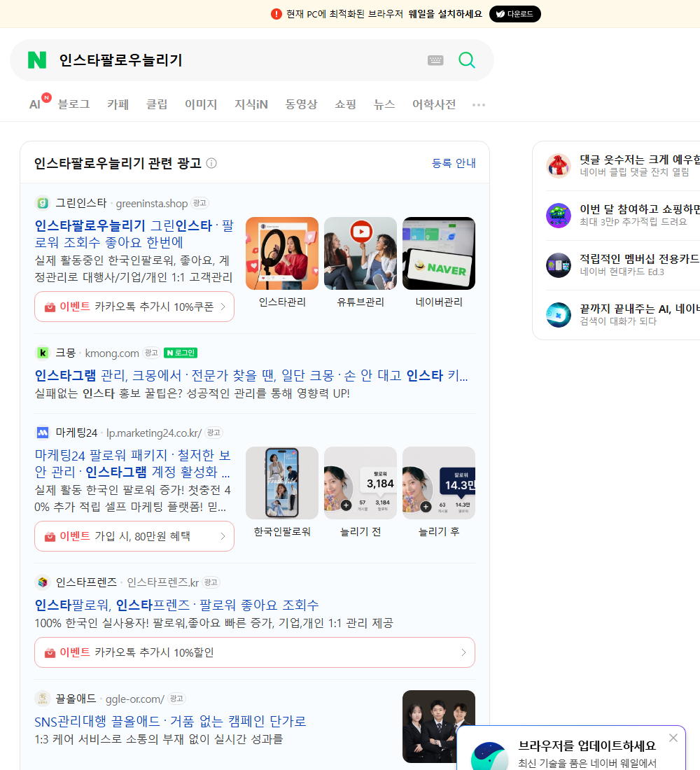This screenshot has width=700, height=770.
Task: Expand 카카오톡 추가시 10%할인 event
Action: pyautogui.click(x=255, y=652)
